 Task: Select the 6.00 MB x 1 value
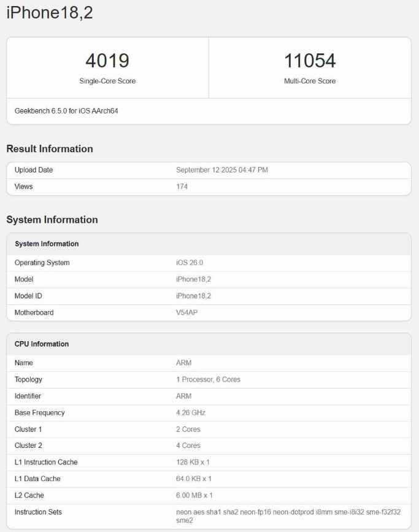(x=194, y=495)
